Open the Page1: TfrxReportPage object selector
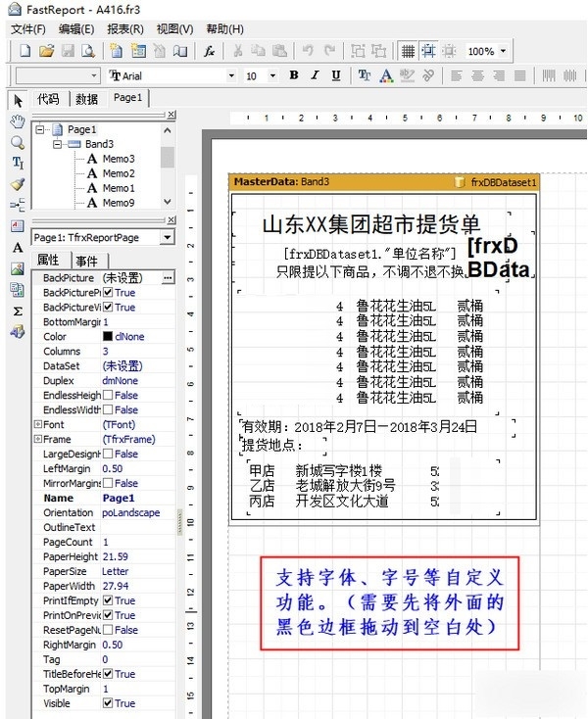The height and width of the screenshot is (719, 588). [x=167, y=237]
